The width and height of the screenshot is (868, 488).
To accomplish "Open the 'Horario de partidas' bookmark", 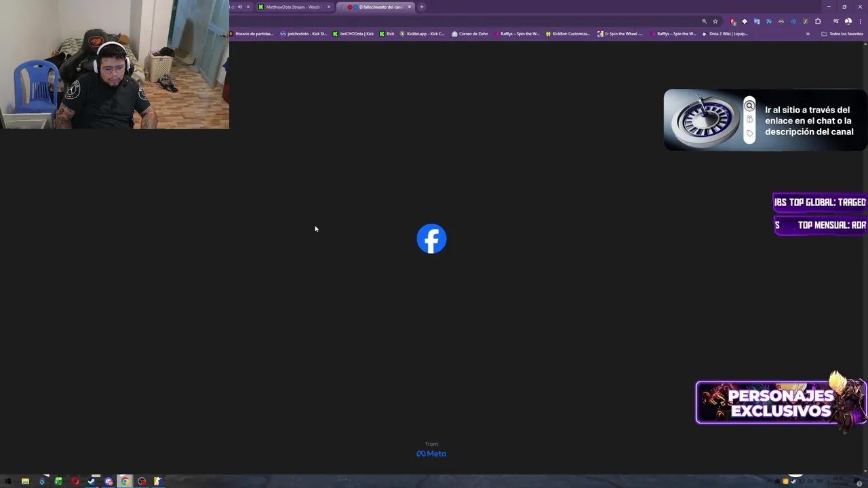I will point(252,33).
